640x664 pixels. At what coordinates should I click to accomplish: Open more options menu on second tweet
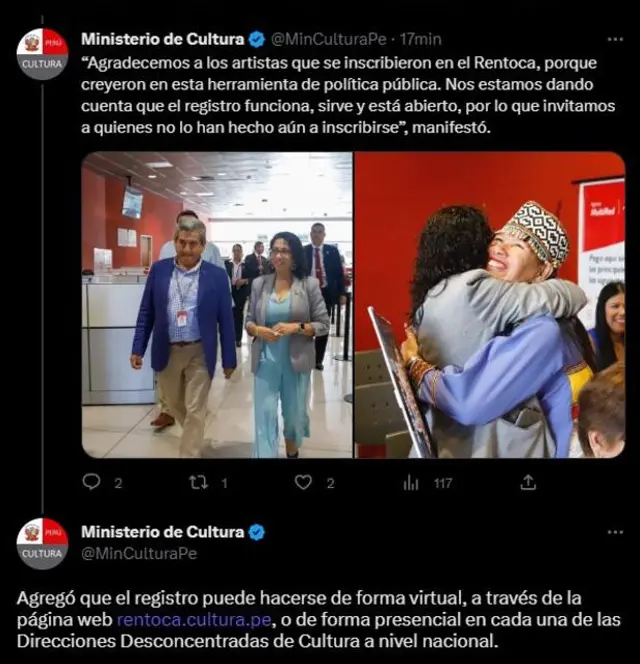click(x=615, y=532)
